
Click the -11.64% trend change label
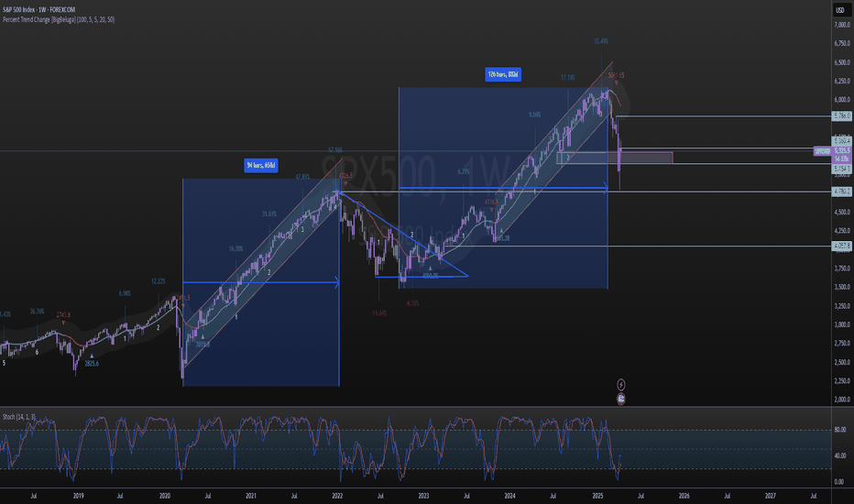point(379,313)
